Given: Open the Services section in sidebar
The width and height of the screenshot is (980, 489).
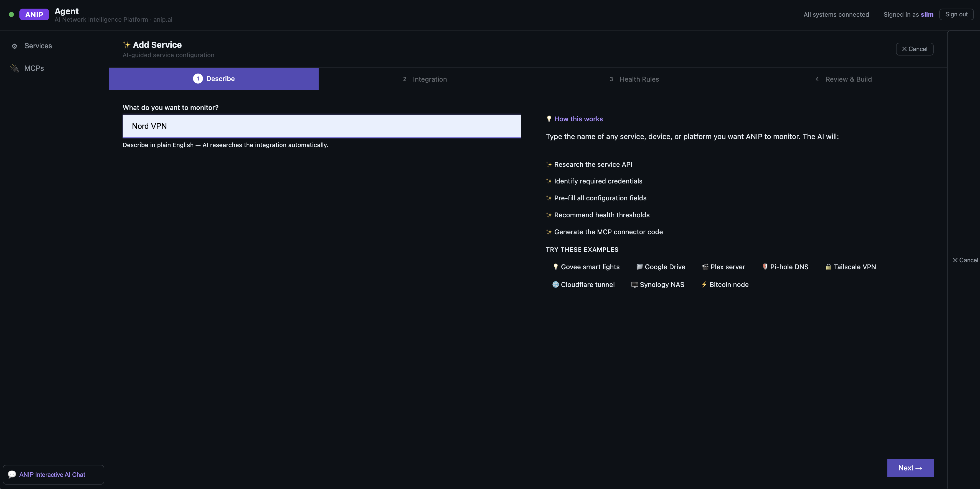Looking at the screenshot, I should [54, 46].
